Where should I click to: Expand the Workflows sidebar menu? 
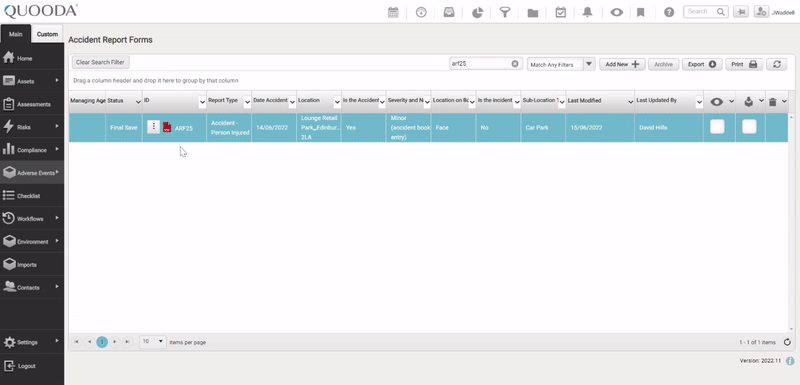32,219
